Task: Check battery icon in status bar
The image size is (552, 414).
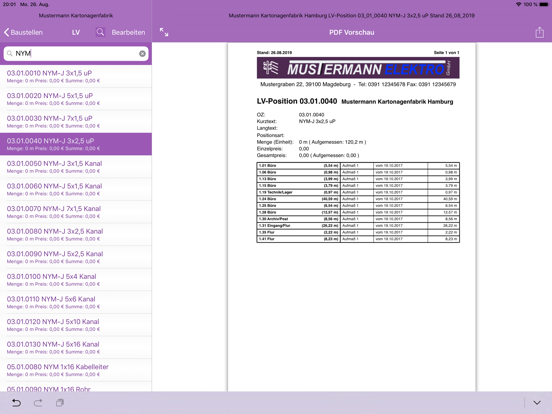Action: click(x=544, y=4)
